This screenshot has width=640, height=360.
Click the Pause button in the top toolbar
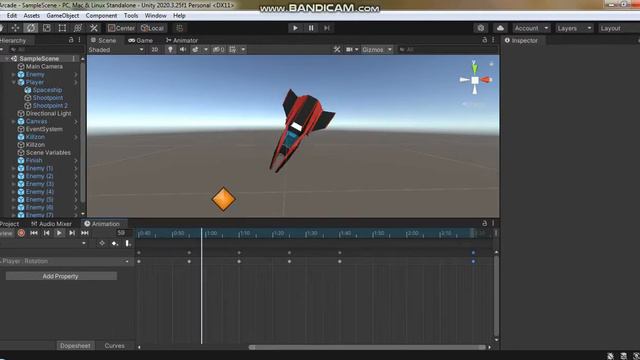click(x=311, y=28)
